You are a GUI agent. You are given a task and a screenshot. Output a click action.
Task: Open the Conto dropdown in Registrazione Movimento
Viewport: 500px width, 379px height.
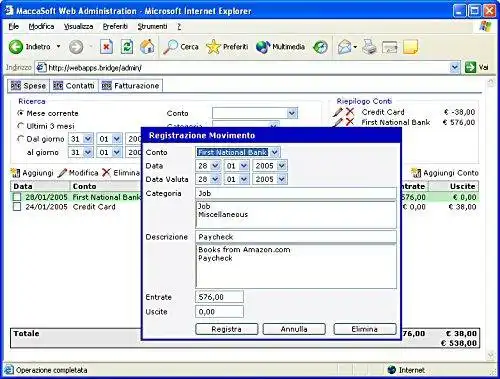(x=275, y=152)
